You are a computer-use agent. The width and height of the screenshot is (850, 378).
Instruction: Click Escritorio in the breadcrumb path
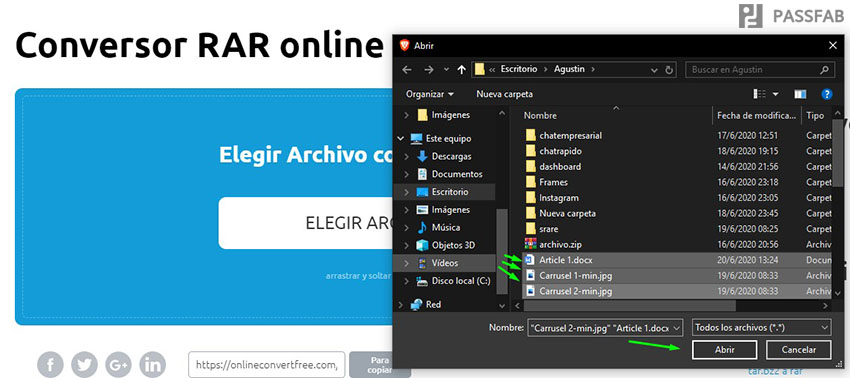coord(519,69)
